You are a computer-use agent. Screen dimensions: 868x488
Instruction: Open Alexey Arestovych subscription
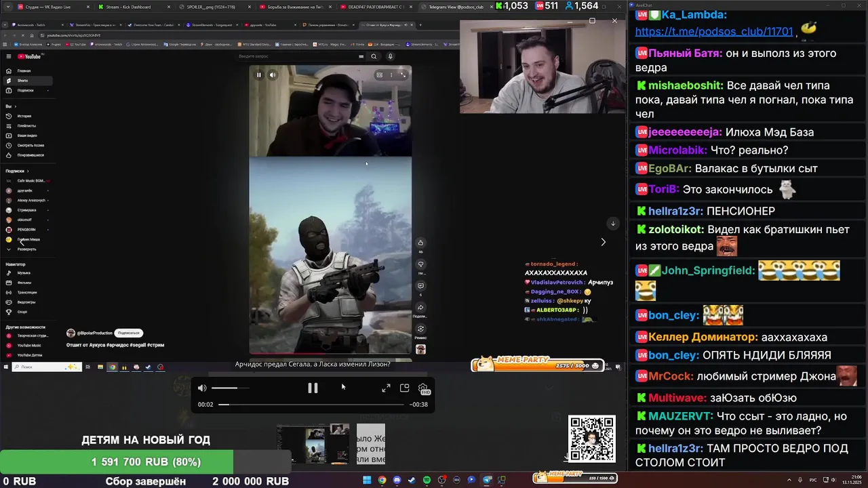[x=27, y=200]
